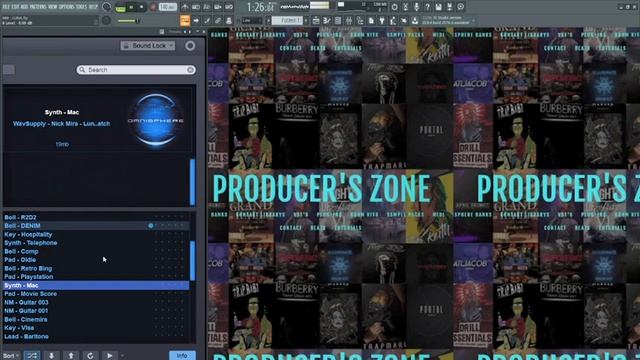Viewport: 640px width, 360px height.
Task: Click the countdown before recording icon
Action: 207,7
